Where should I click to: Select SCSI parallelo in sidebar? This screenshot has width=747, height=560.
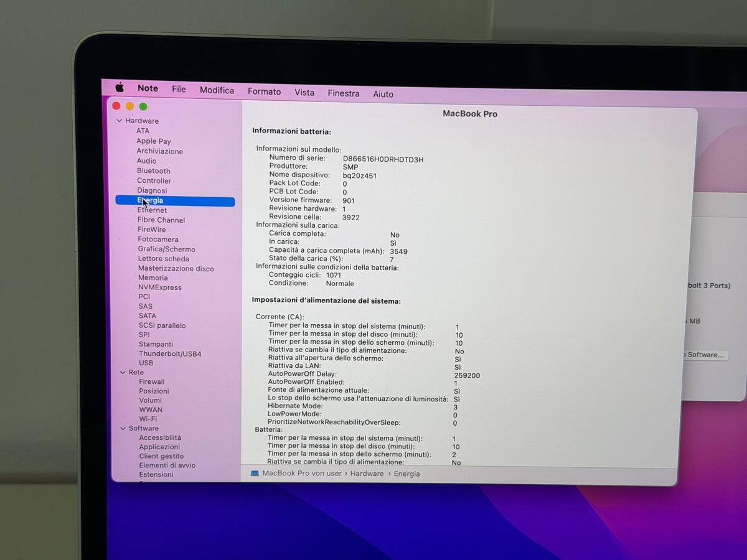coord(162,325)
